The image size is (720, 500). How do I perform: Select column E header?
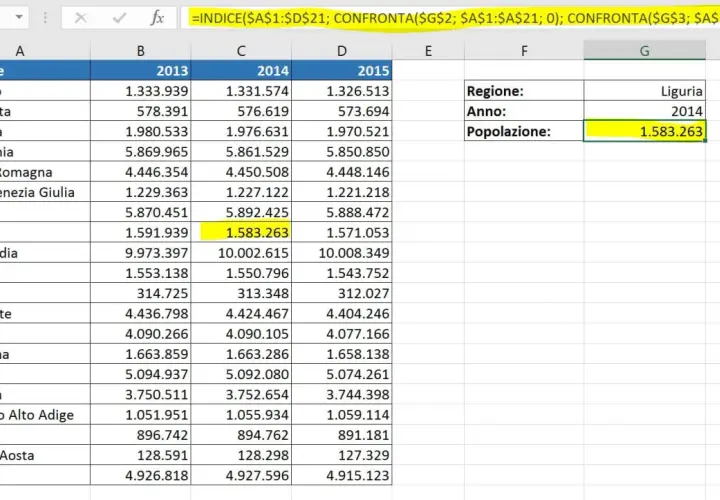click(x=428, y=51)
